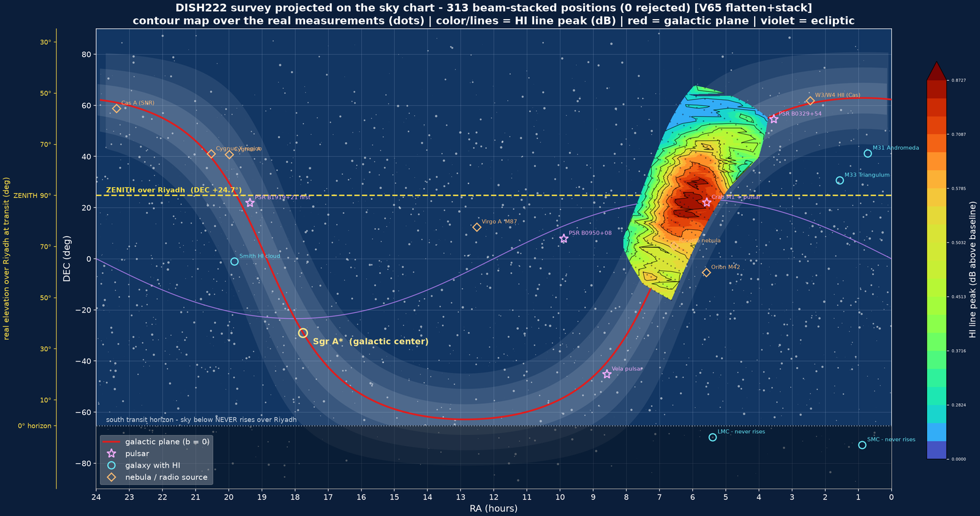Viewport: 980px width, 516px height.
Task: Click the Virgo A M87 diamond marker
Action: coord(477,227)
